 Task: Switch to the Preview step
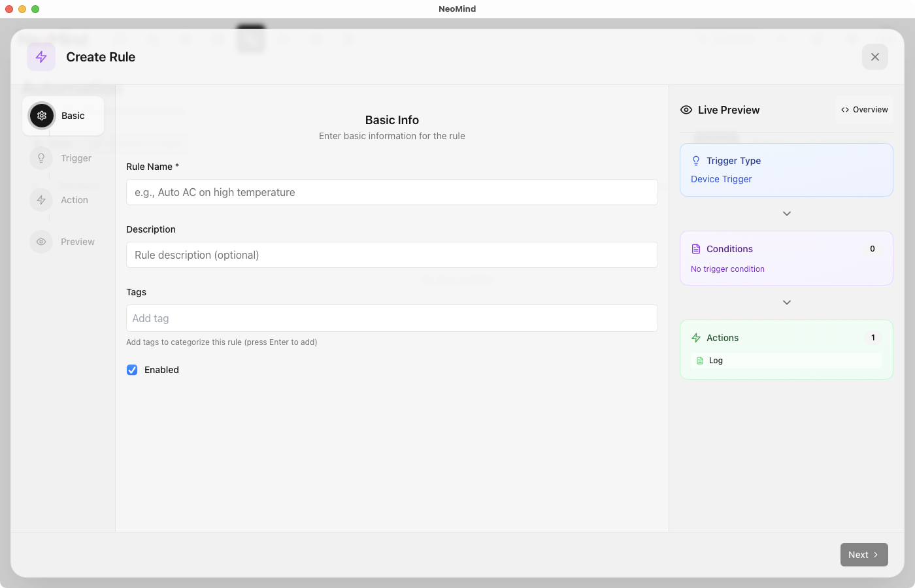tap(63, 241)
